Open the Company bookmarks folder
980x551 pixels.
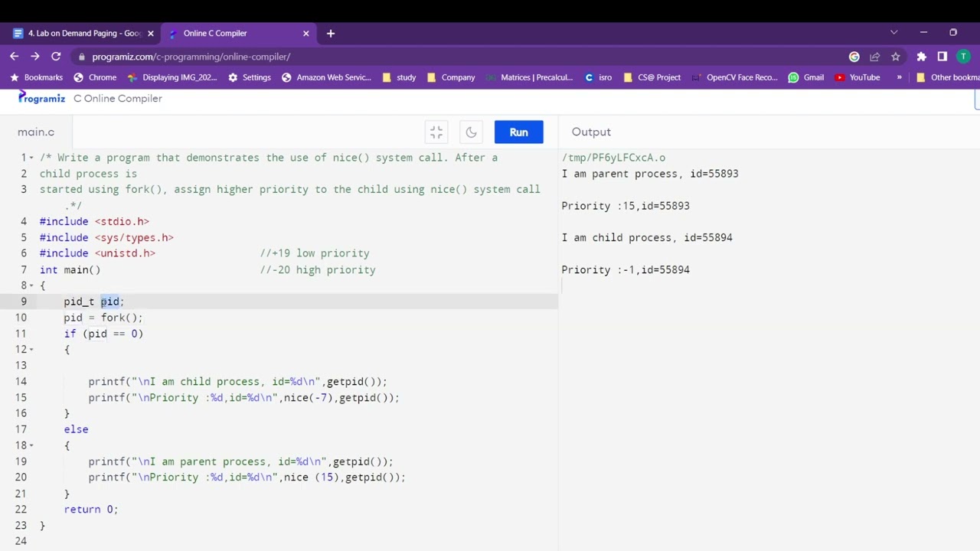tap(451, 77)
